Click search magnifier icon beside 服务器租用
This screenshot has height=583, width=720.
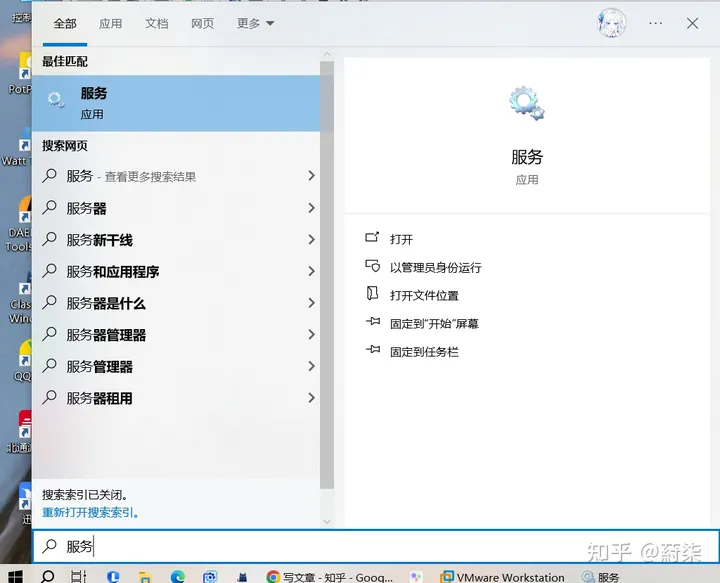(x=49, y=398)
